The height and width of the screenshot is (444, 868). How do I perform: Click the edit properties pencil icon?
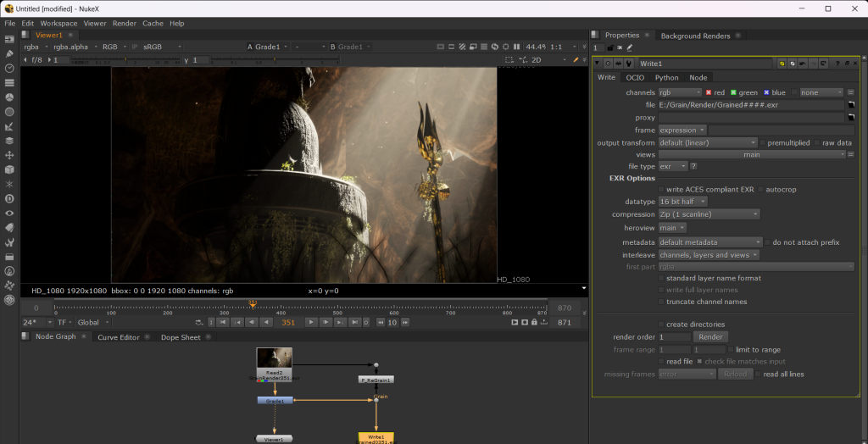[x=630, y=47]
